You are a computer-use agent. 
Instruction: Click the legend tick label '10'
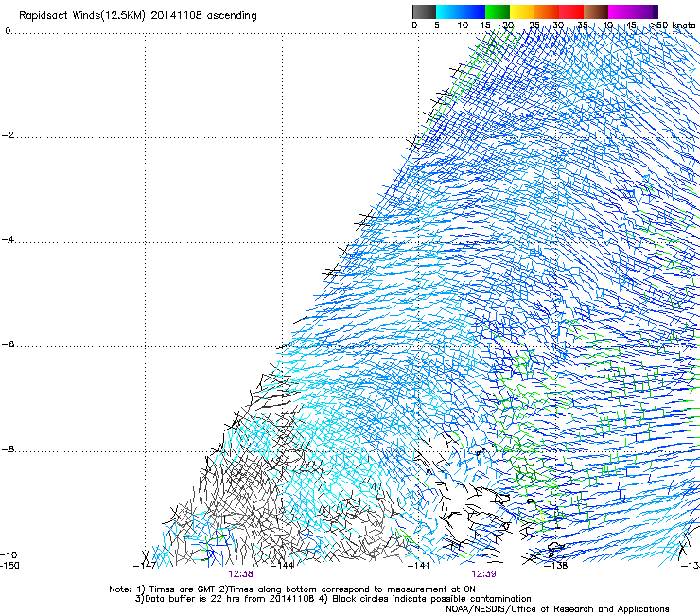tap(463, 26)
